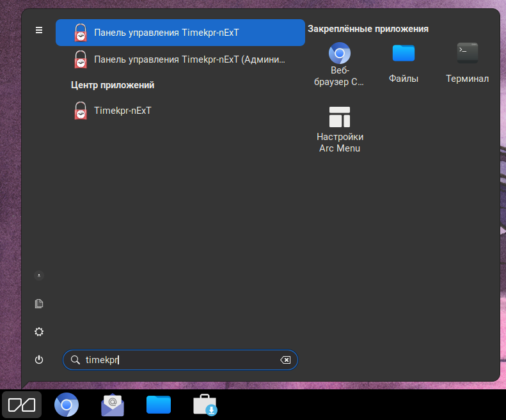This screenshot has height=420, width=506.
Task: Open system settings gear in sidebar
Action: [x=39, y=332]
